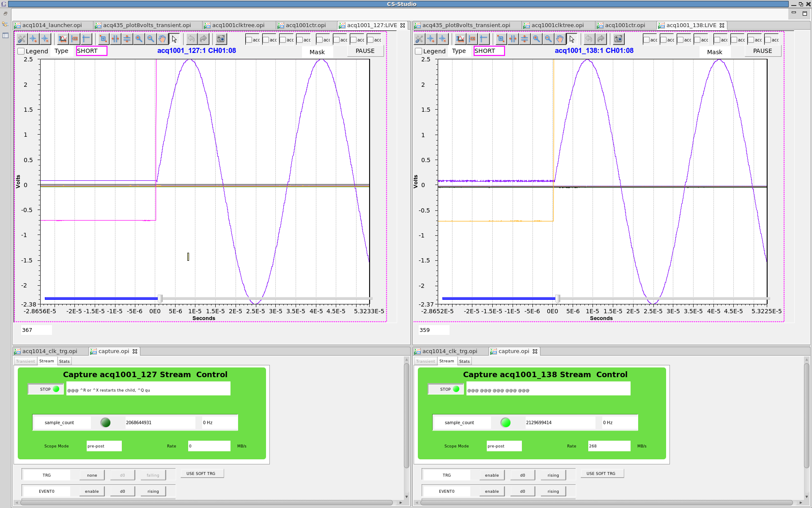
Task: Select Rubberband Zoom tool in acq1001_127 toolbar
Action: pyautogui.click(x=103, y=39)
